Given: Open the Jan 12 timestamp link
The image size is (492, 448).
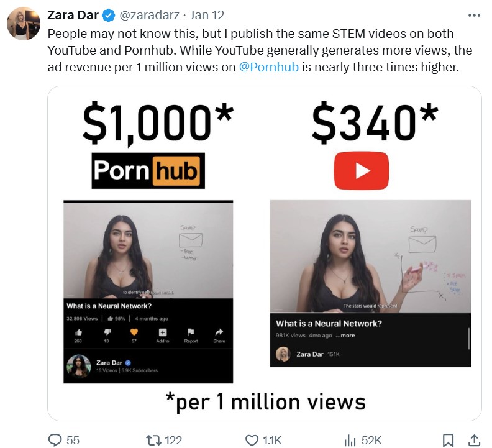Looking at the screenshot, I should coord(207,15).
